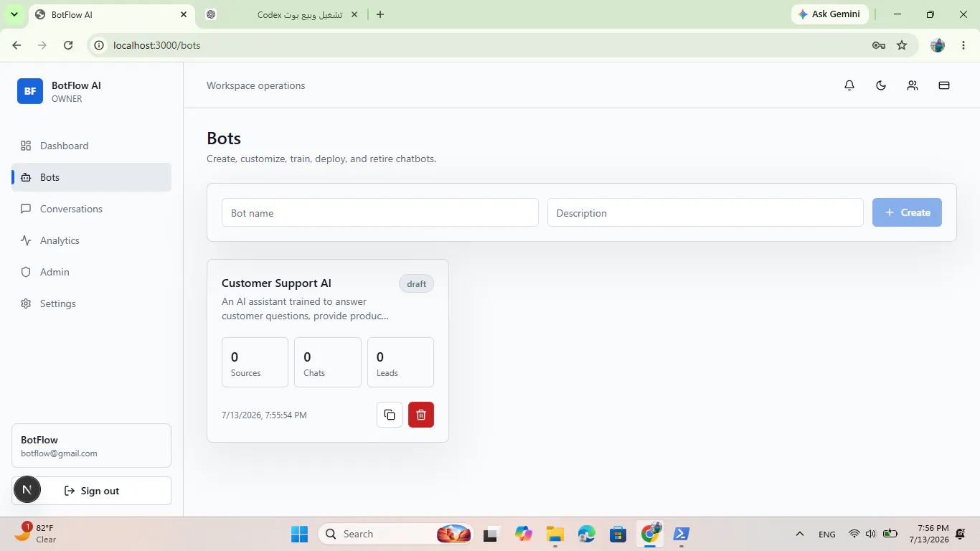Screen dimensions: 980x551
Task: Open Conversations in the sidebar
Action: [91, 209]
